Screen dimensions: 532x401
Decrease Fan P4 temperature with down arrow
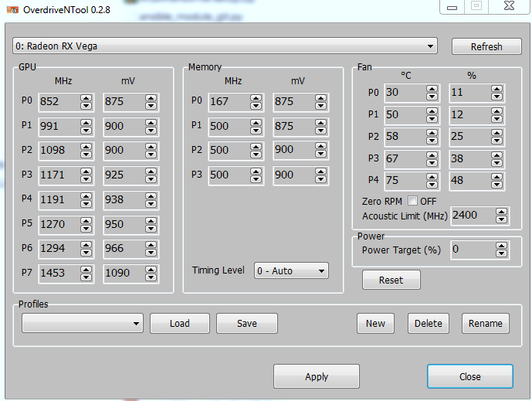[x=432, y=185]
